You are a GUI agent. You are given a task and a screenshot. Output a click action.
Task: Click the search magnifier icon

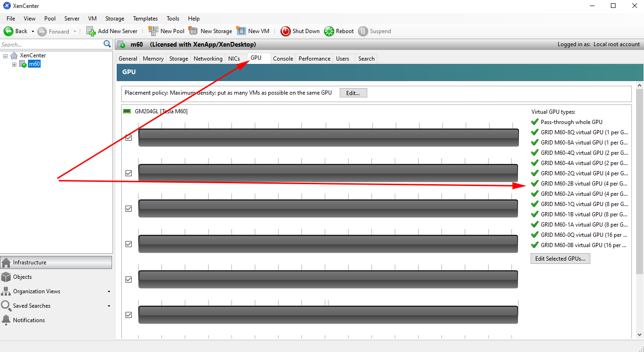[107, 44]
